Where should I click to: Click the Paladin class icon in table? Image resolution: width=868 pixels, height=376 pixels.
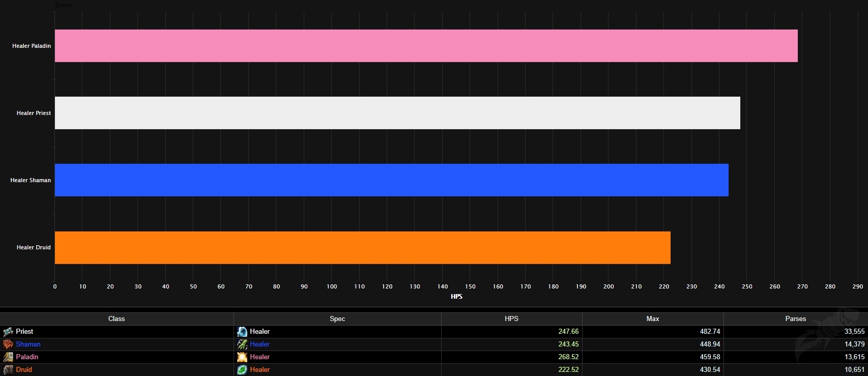[8, 357]
